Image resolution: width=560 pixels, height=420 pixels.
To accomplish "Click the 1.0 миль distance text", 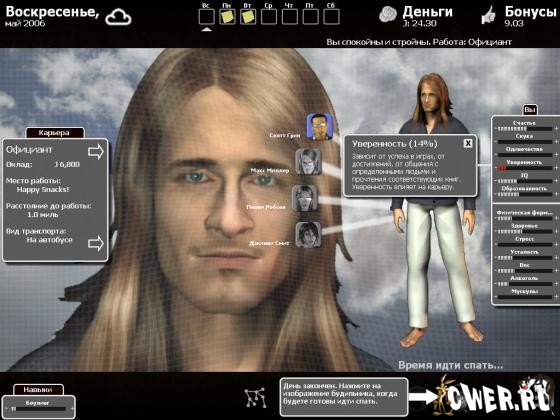I will click(x=43, y=215).
